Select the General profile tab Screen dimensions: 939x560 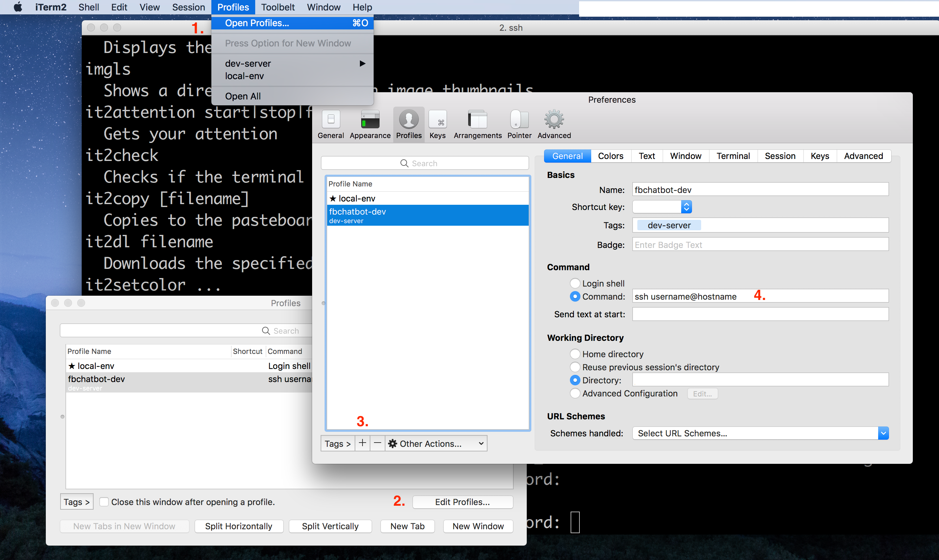tap(568, 156)
